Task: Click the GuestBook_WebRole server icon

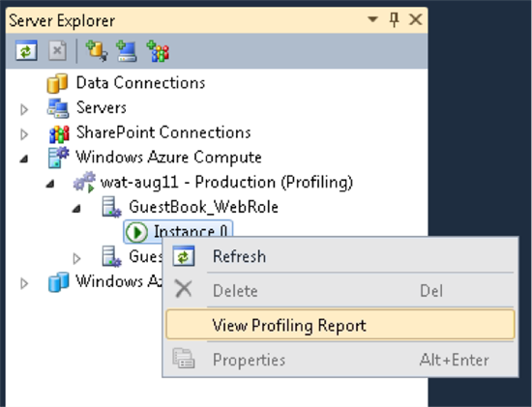Action: 111,207
